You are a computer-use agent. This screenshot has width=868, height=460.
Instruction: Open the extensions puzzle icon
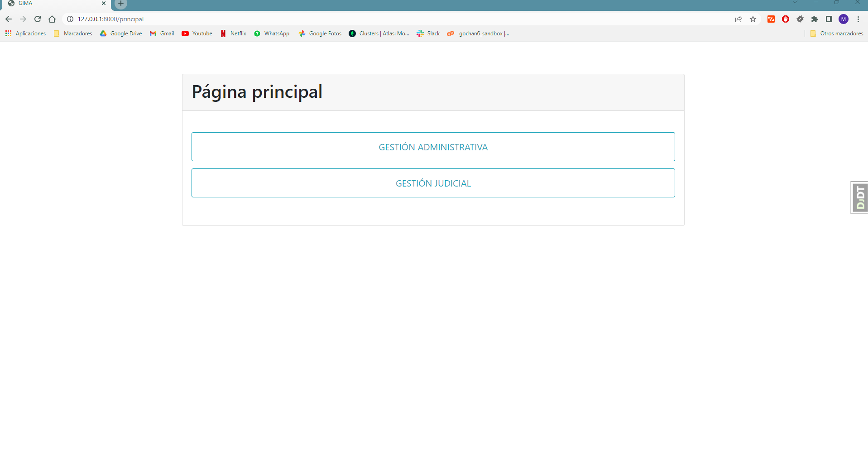coord(815,19)
